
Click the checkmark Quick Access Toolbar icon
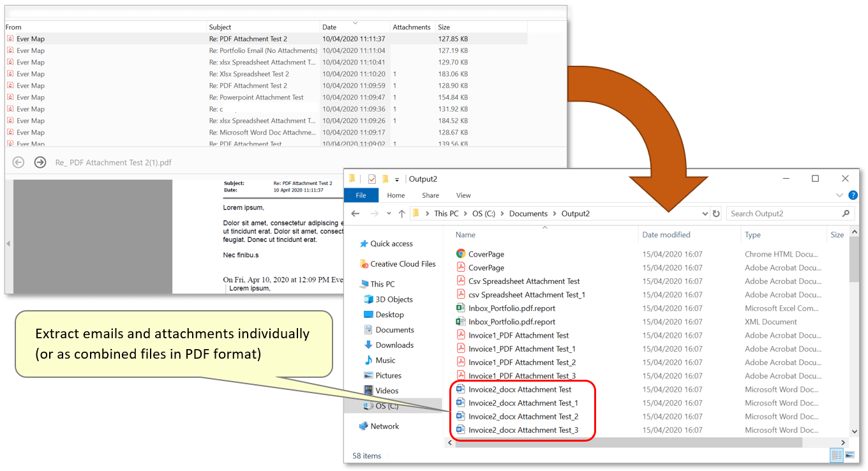click(x=371, y=179)
